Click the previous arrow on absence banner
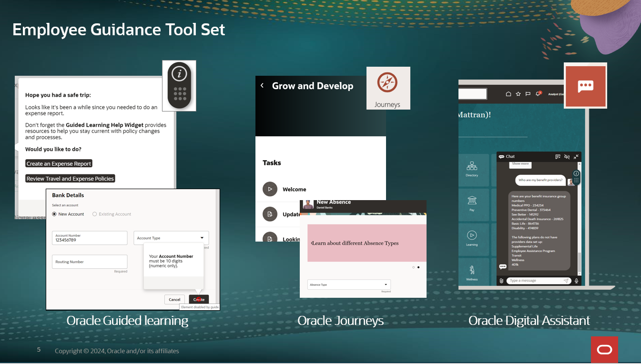The height and width of the screenshot is (364, 641). tap(312, 243)
